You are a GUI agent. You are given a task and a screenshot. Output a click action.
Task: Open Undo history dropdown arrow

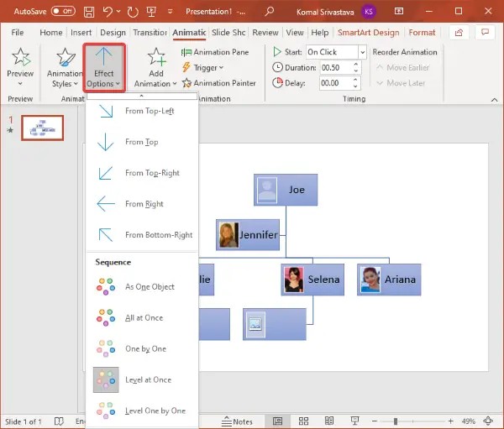tap(118, 12)
